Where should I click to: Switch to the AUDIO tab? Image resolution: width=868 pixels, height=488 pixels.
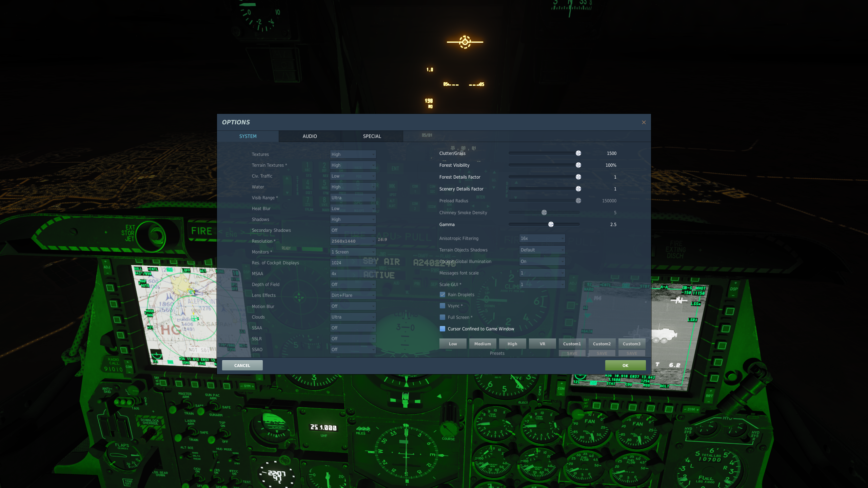coord(310,136)
